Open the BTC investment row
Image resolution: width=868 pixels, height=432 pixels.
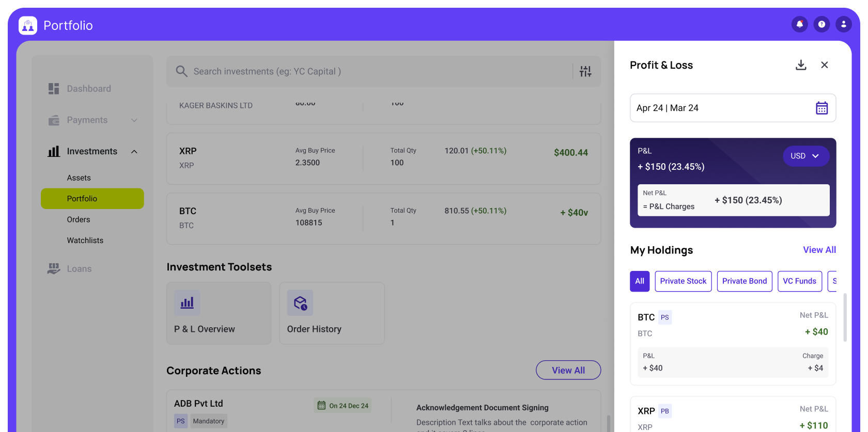[383, 219]
